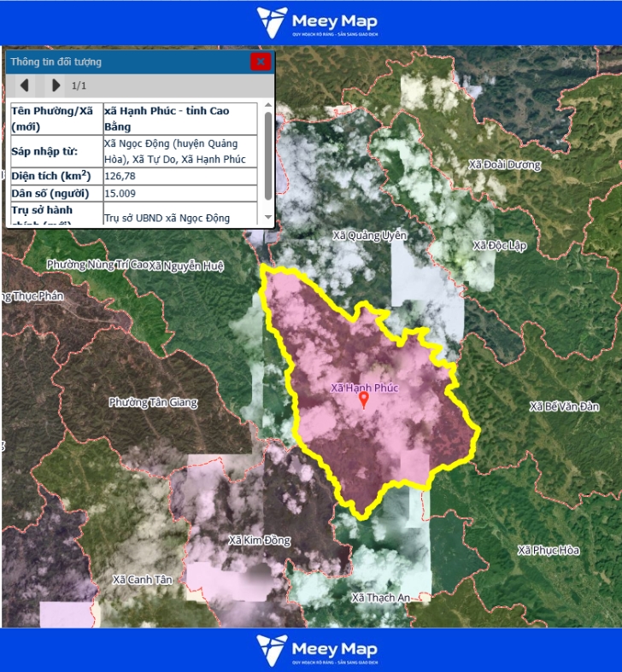Click Xã Kim Đồng region label
622x672 pixels.
coord(260,541)
